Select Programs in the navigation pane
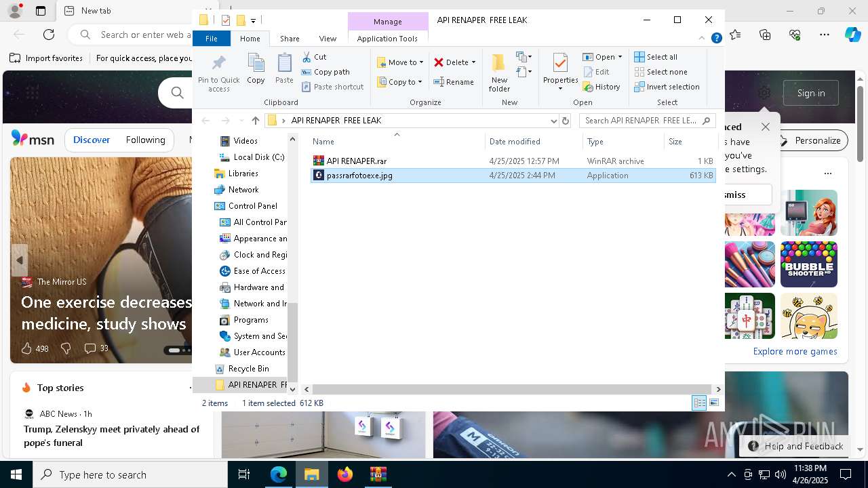The height and width of the screenshot is (488, 868). [x=244, y=320]
